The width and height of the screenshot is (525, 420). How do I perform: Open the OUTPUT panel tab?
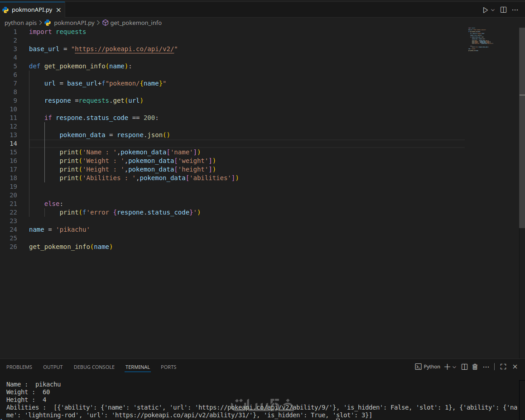pyautogui.click(x=53, y=367)
